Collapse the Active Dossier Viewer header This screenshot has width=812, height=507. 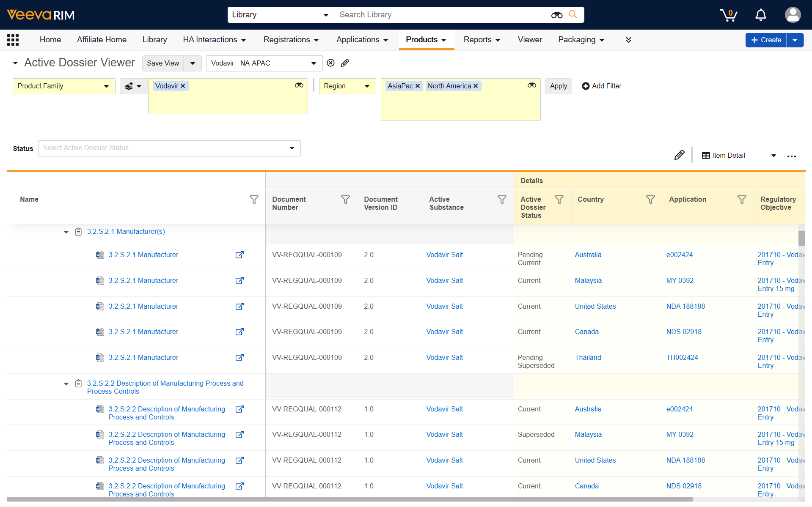pos(16,63)
